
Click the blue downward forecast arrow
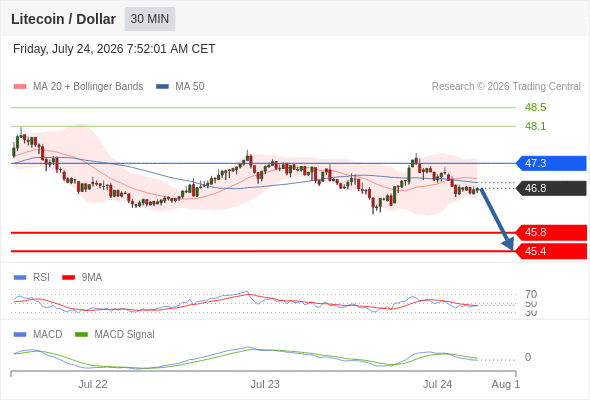(497, 219)
